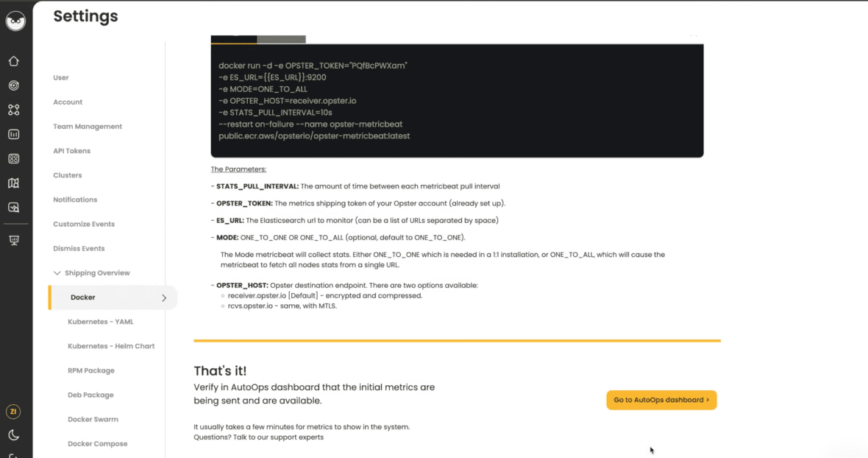868x458 pixels.
Task: Select Kubernetes - Helm Chart option
Action: [x=111, y=346]
